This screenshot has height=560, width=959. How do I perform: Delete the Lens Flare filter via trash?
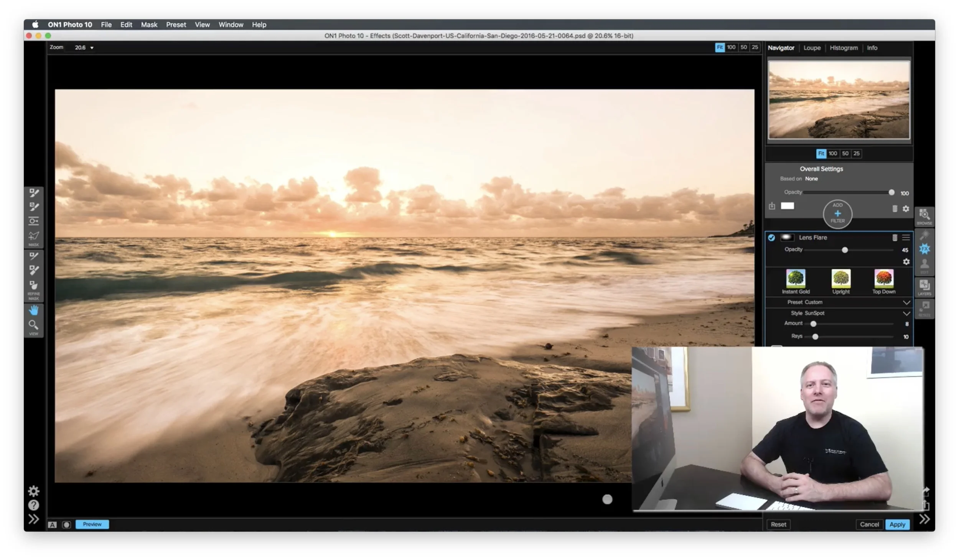(895, 238)
